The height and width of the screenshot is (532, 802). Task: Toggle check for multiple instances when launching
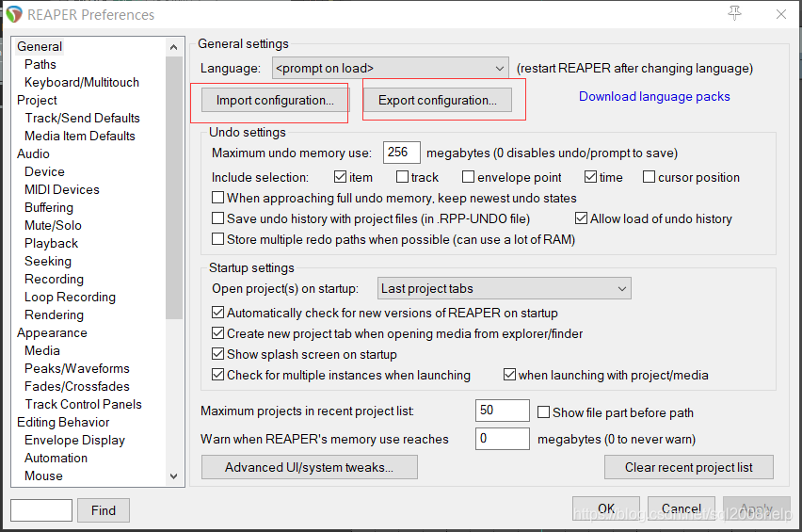217,375
